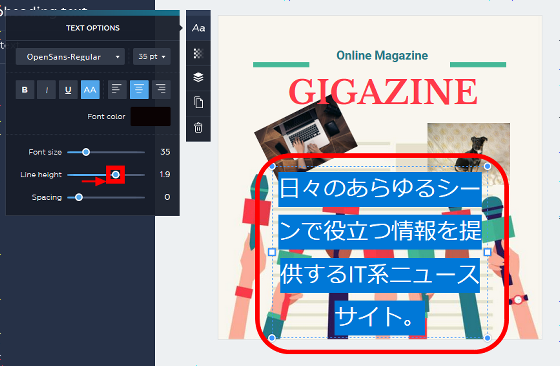
Task: Toggle bold formatting
Action: point(25,90)
